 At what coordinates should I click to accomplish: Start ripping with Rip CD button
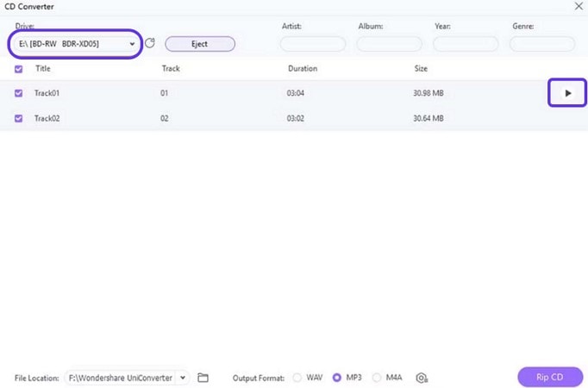tap(550, 377)
